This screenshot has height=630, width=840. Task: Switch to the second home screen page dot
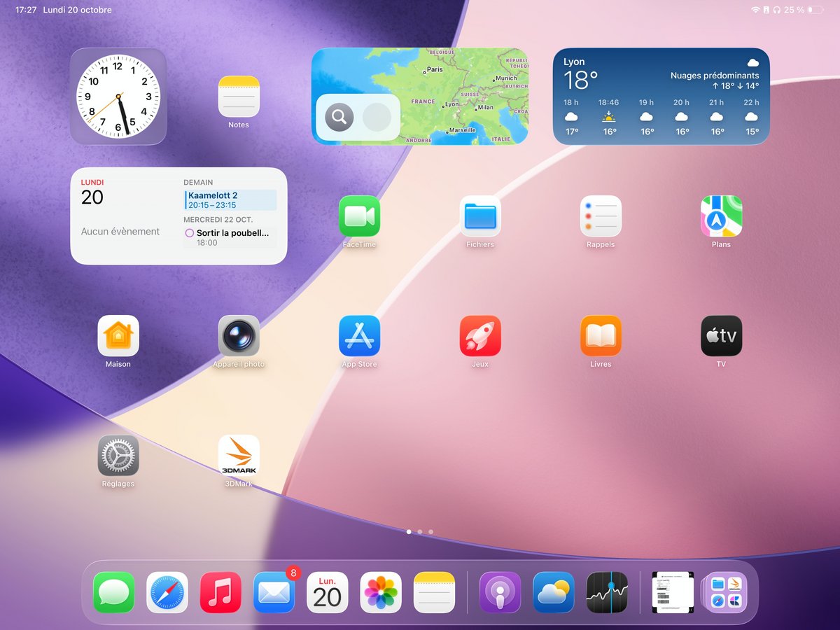pos(420,532)
